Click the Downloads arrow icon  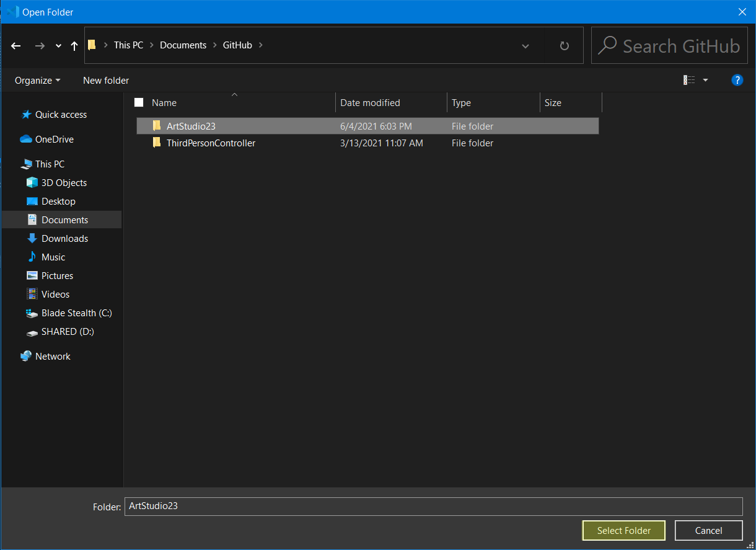[32, 238]
